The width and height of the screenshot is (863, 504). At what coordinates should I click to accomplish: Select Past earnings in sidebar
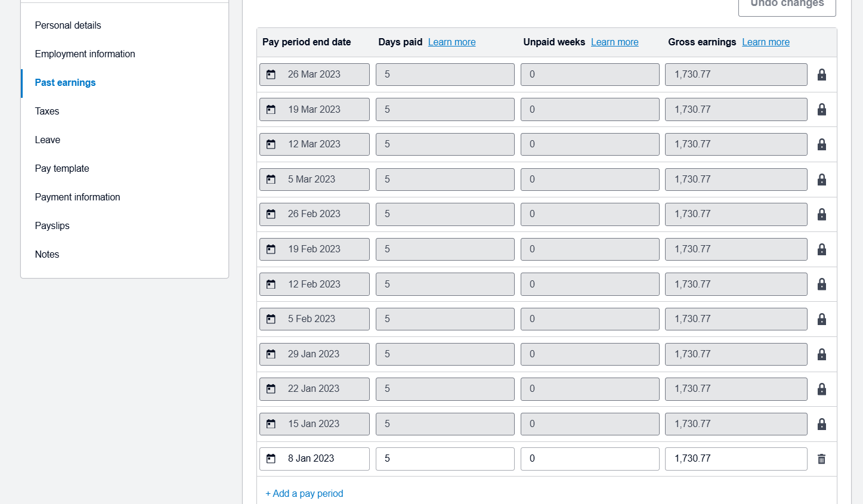point(65,82)
